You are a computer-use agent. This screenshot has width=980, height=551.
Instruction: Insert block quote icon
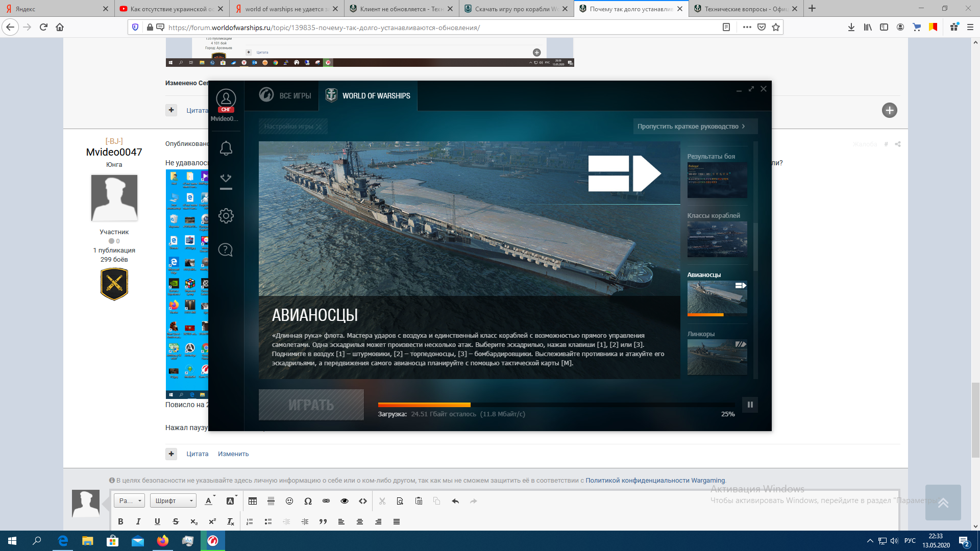[323, 521]
